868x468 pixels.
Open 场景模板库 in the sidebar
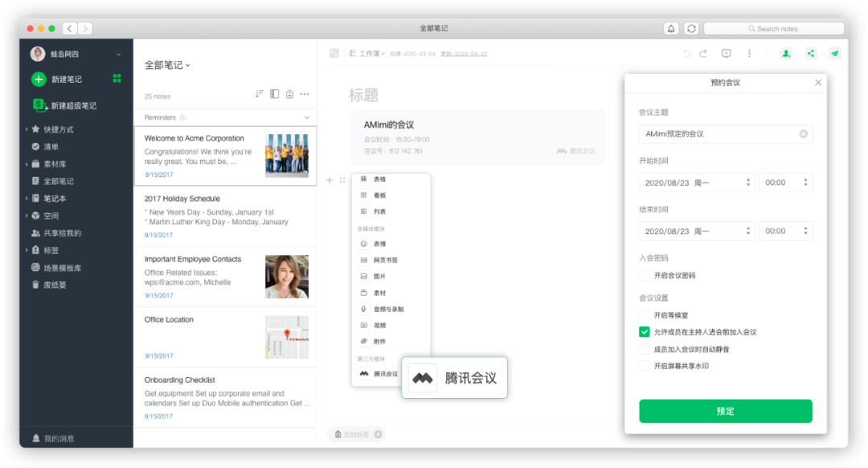pos(62,268)
